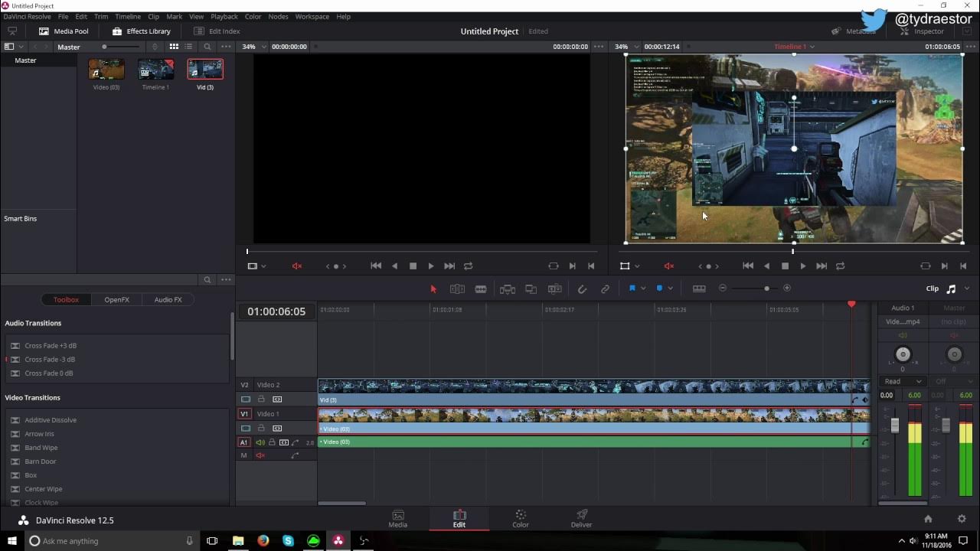Switch to the Audio FX tab

168,300
